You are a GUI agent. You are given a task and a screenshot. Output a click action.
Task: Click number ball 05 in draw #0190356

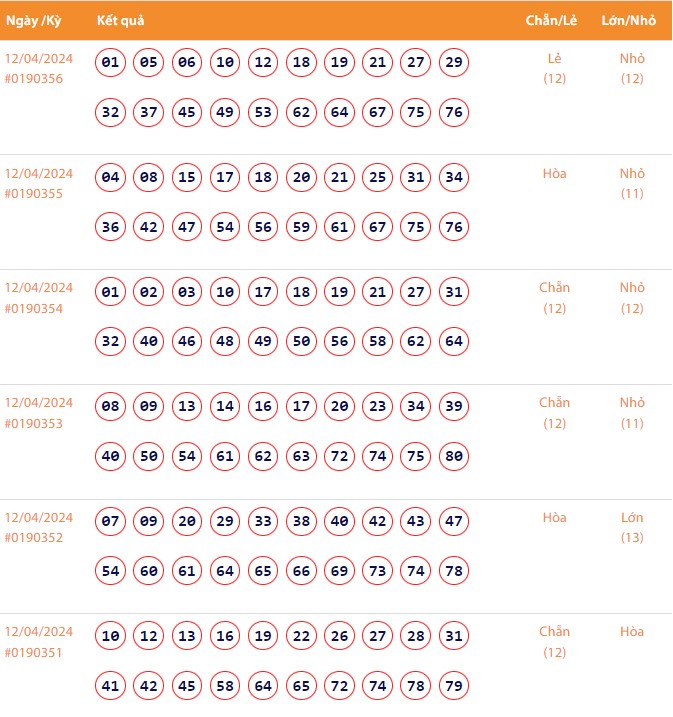point(149,63)
